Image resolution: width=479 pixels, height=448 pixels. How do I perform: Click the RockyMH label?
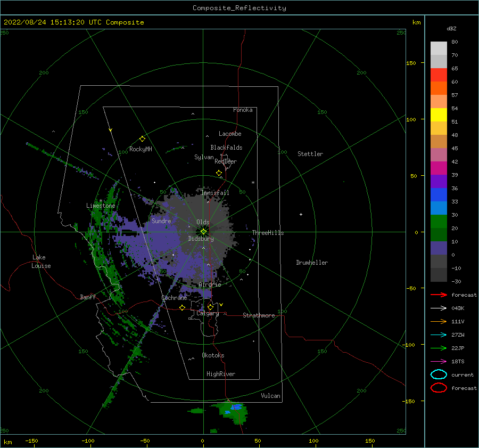(141, 149)
